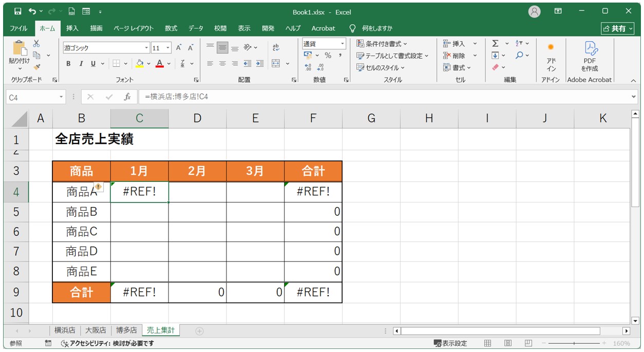
Task: Click the increase indent icon
Action: click(x=260, y=64)
